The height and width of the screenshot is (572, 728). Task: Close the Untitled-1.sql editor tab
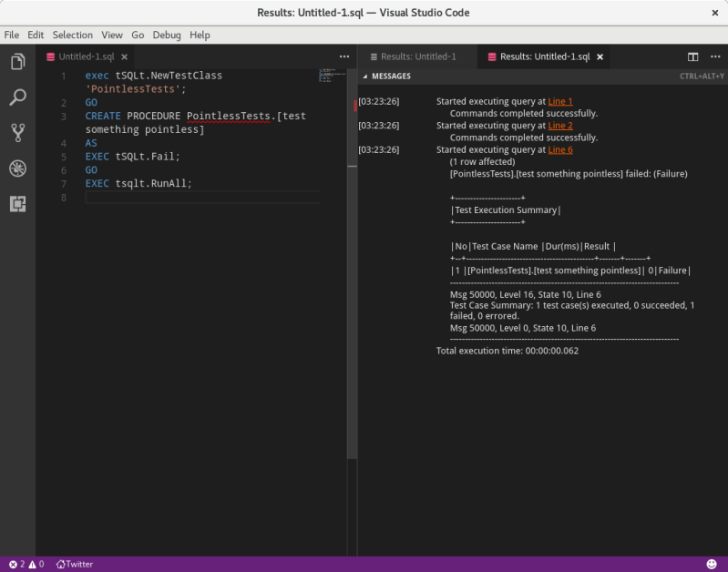[125, 56]
